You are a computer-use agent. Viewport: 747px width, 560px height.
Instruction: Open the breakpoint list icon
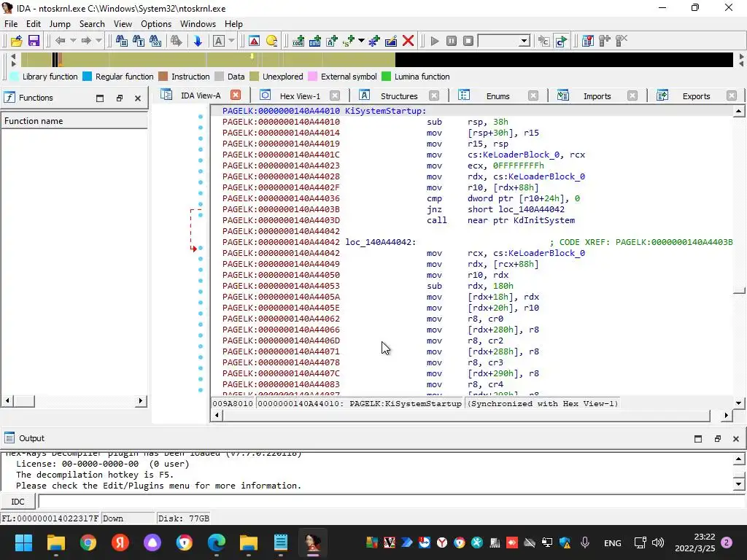[588, 41]
